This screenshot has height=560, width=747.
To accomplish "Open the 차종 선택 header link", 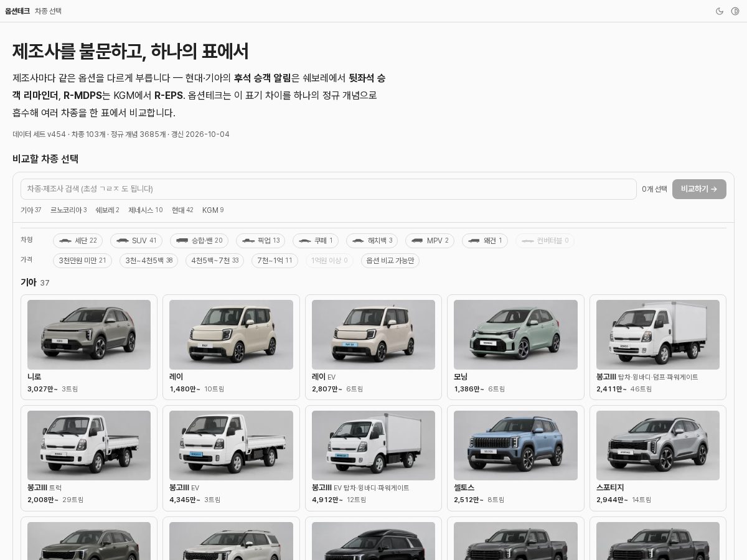I will coord(48,11).
